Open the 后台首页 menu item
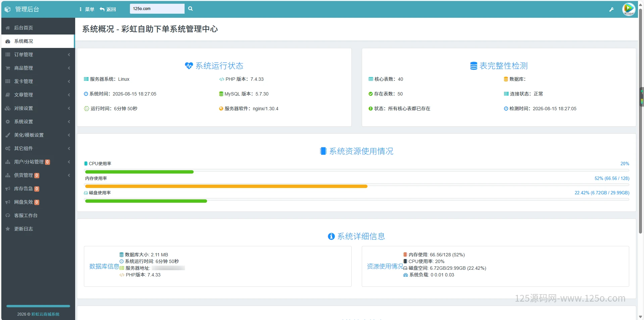644x320 pixels. tap(38, 28)
